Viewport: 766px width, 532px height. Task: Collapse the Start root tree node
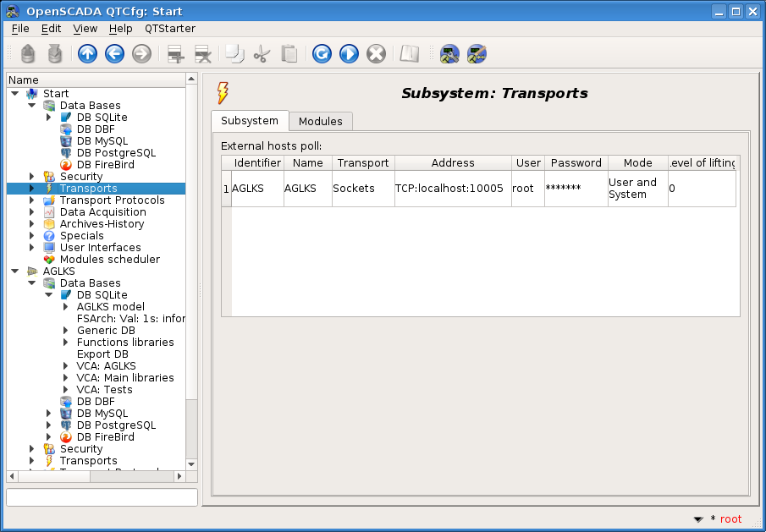pyautogui.click(x=15, y=94)
